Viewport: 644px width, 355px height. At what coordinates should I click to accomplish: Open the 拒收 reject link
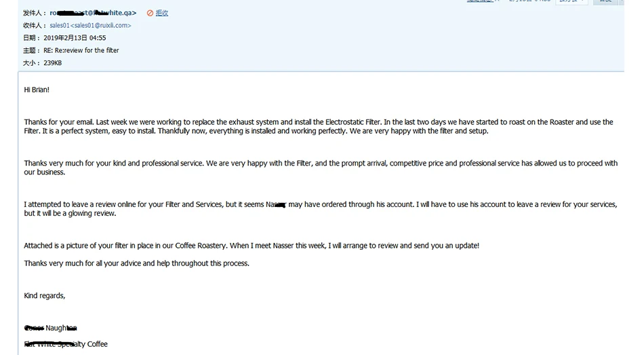click(162, 13)
